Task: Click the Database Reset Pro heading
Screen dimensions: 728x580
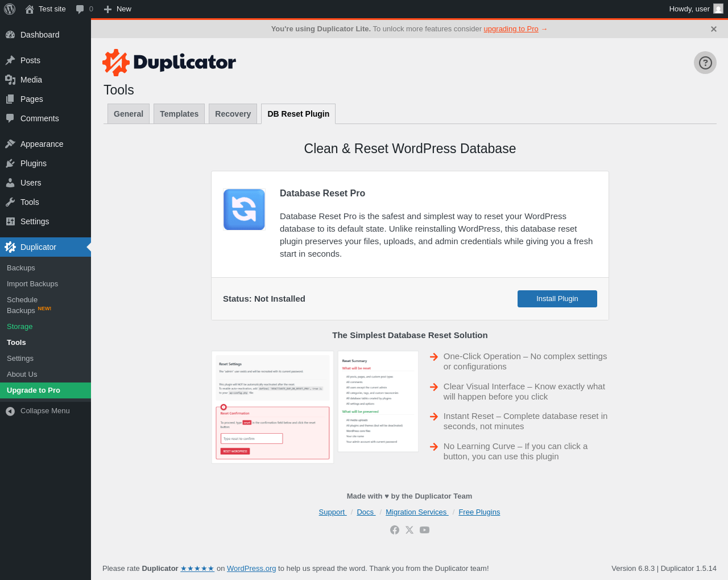Action: coord(322,194)
